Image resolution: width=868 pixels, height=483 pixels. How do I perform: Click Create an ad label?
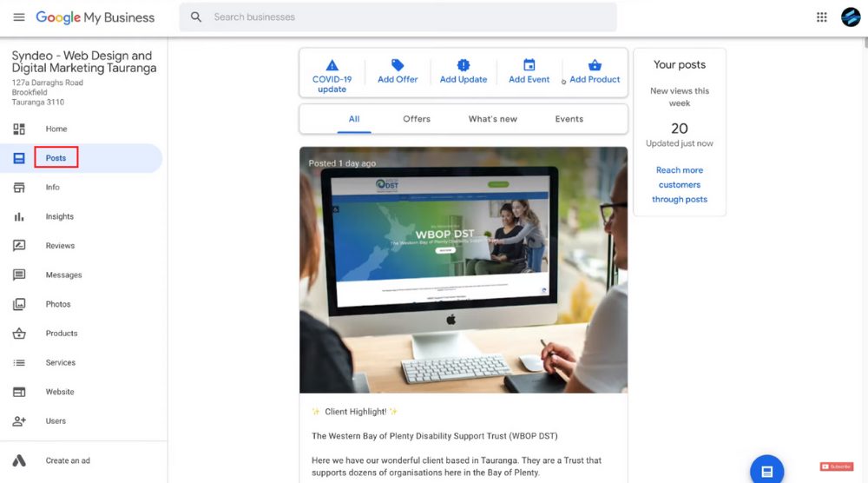tap(68, 460)
